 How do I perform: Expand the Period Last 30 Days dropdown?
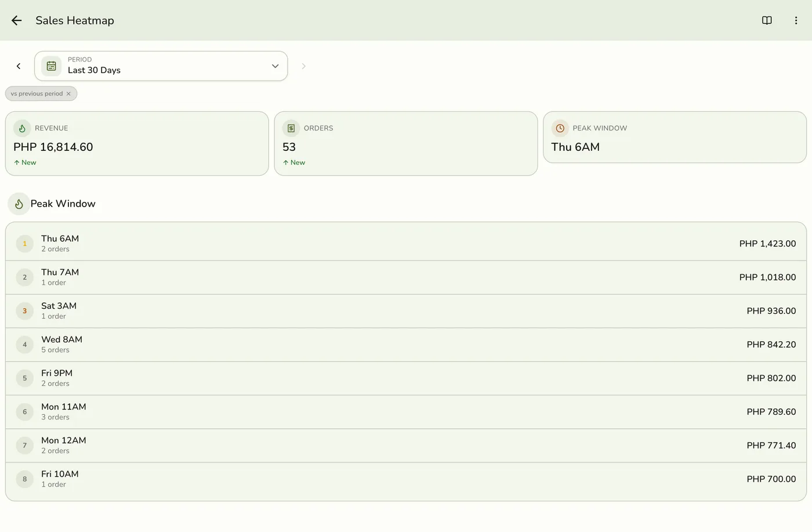tap(161, 66)
